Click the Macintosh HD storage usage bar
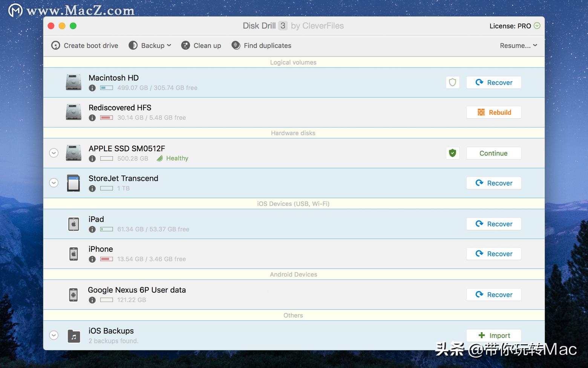The width and height of the screenshot is (588, 368). 107,88
